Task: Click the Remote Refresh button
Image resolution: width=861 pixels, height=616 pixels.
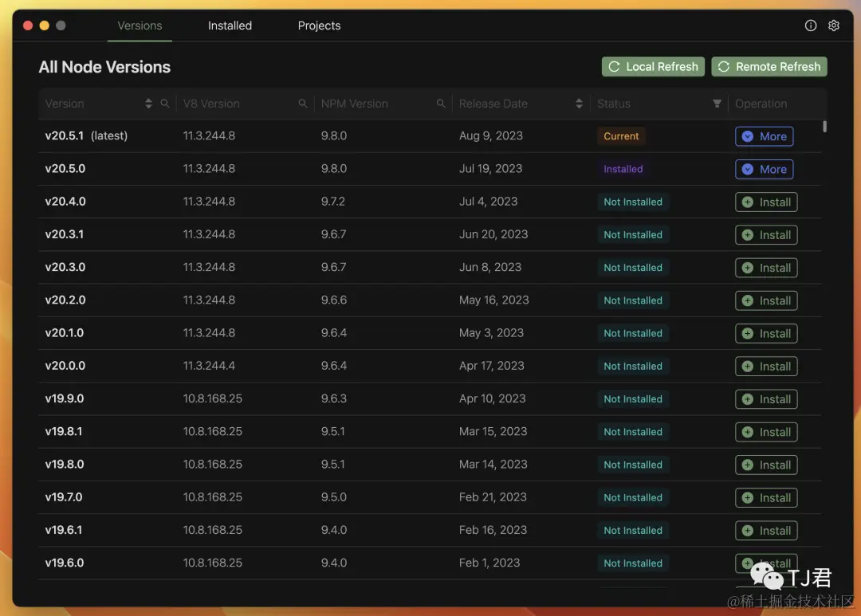Action: click(x=769, y=66)
